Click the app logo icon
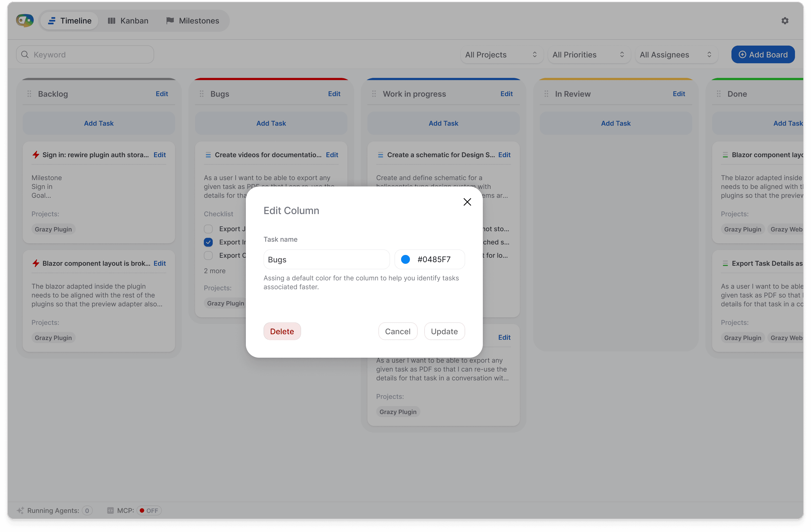The image size is (811, 532). pos(25,21)
